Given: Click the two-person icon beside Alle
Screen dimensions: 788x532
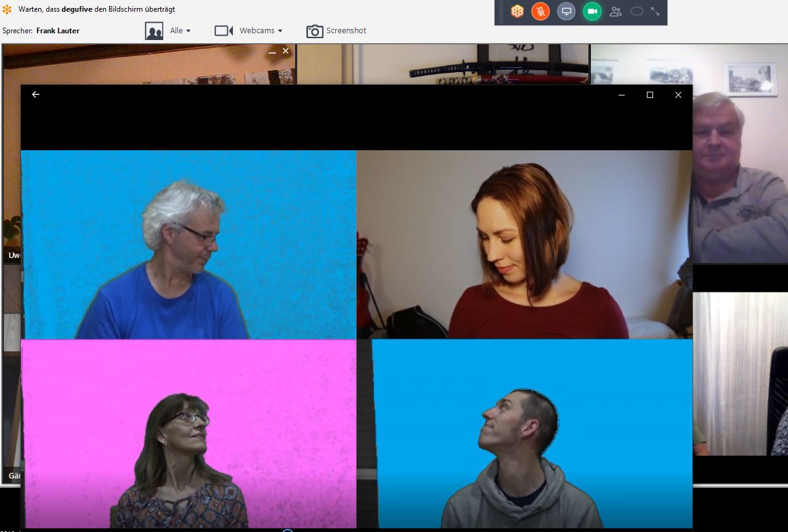Looking at the screenshot, I should [154, 31].
